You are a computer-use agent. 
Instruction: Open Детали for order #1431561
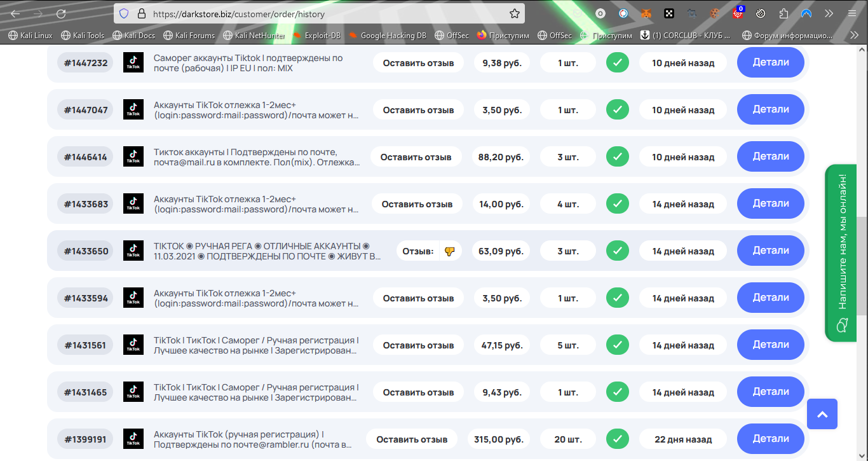coord(771,345)
